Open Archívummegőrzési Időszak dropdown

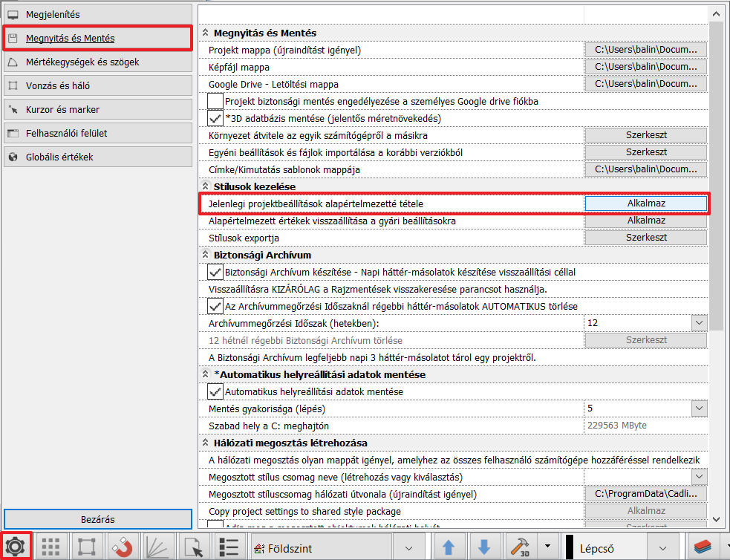(x=699, y=323)
